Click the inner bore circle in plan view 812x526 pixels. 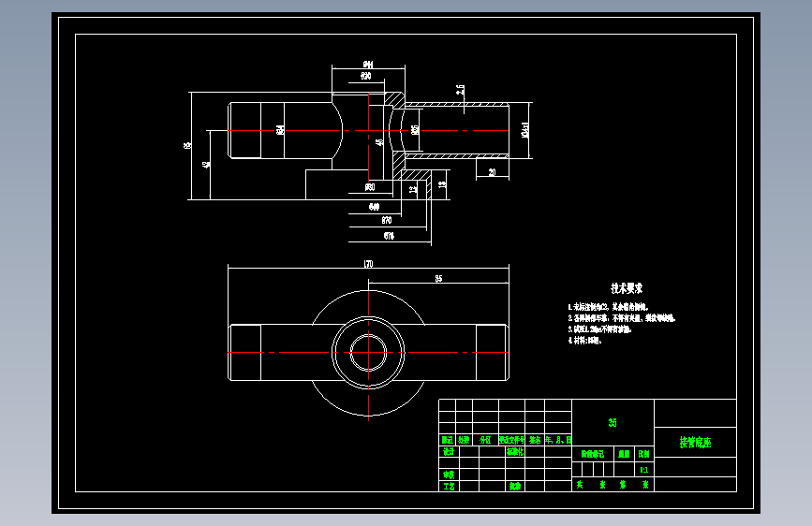(x=368, y=353)
